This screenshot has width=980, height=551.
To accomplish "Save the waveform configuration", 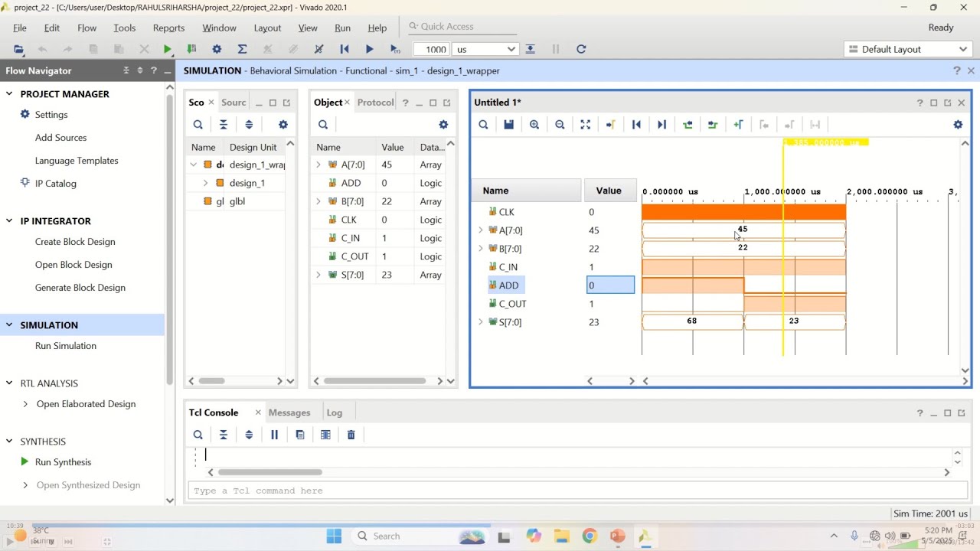I will click(x=508, y=125).
